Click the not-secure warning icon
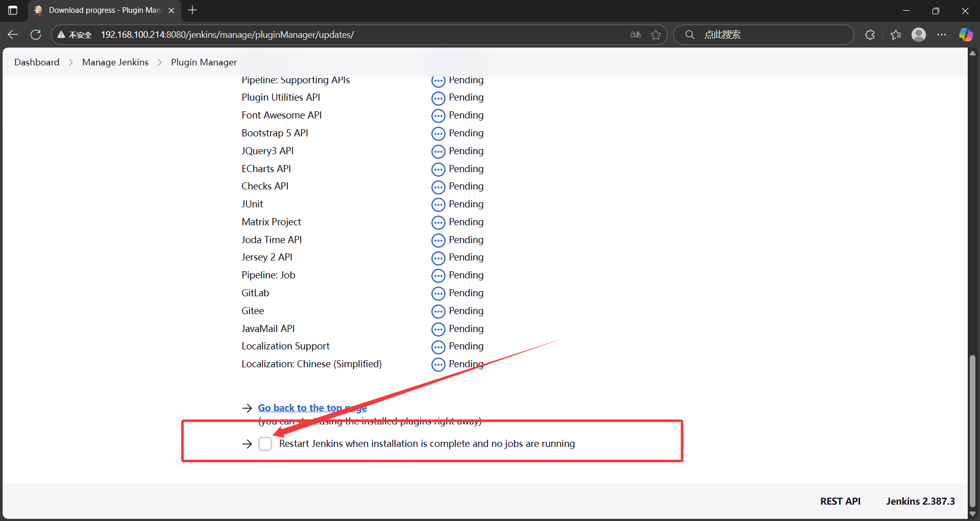The image size is (980, 521). (x=61, y=35)
